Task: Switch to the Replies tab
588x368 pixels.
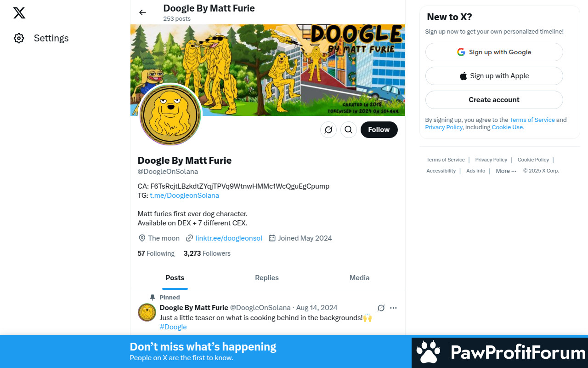Action: click(267, 278)
